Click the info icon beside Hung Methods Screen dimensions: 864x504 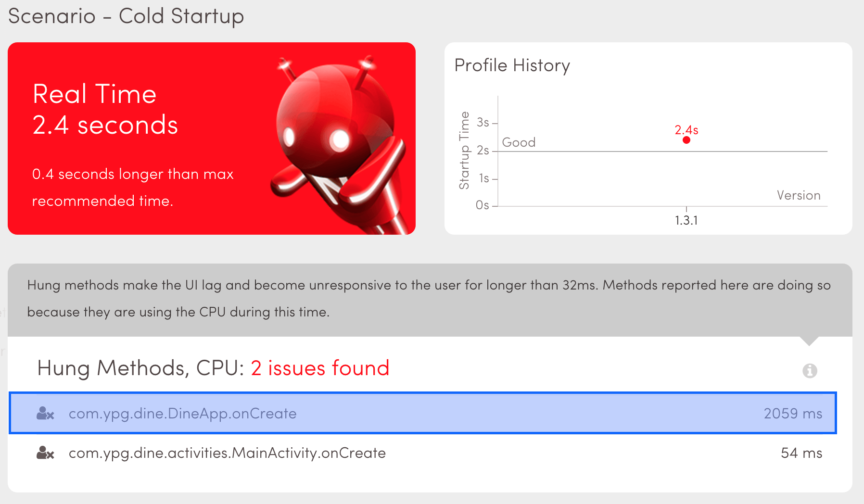tap(810, 370)
